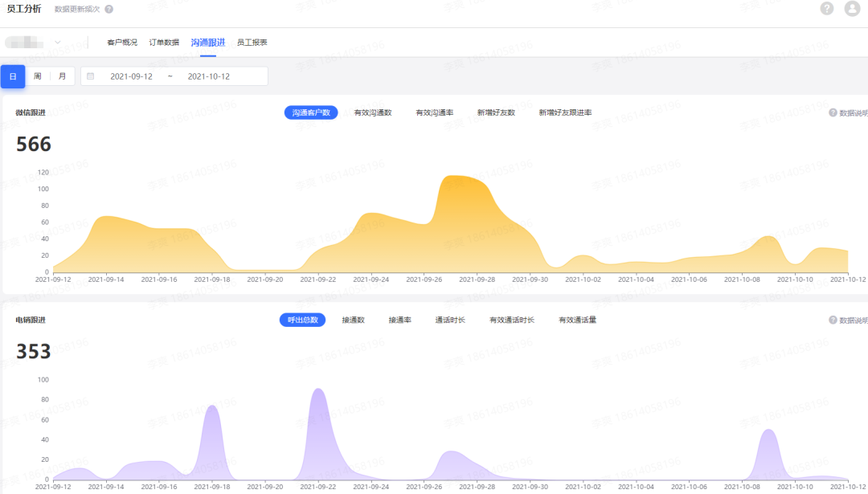The width and height of the screenshot is (868, 494).
Task: Select 接通数 metric
Action: coord(353,320)
